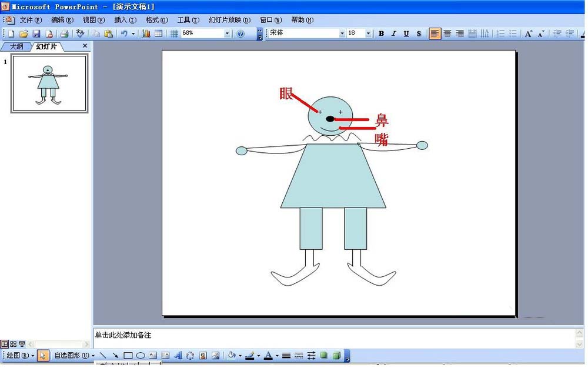Open the font size dropdown

pos(368,34)
